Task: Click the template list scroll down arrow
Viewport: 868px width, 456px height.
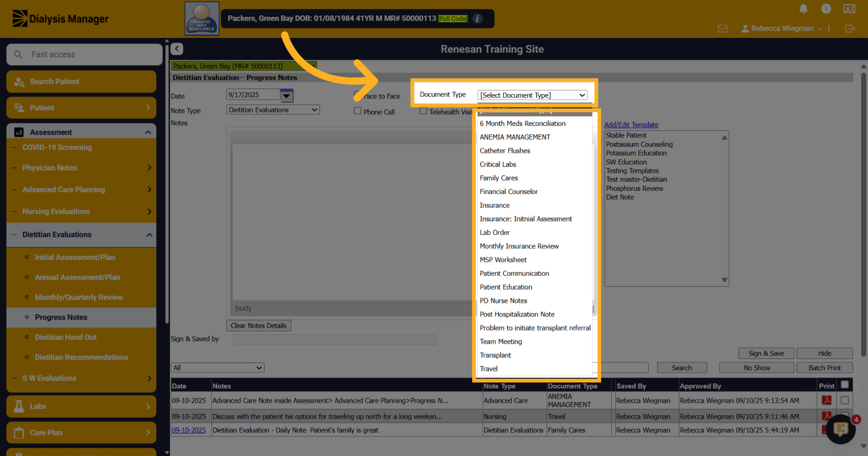Action: point(724,280)
